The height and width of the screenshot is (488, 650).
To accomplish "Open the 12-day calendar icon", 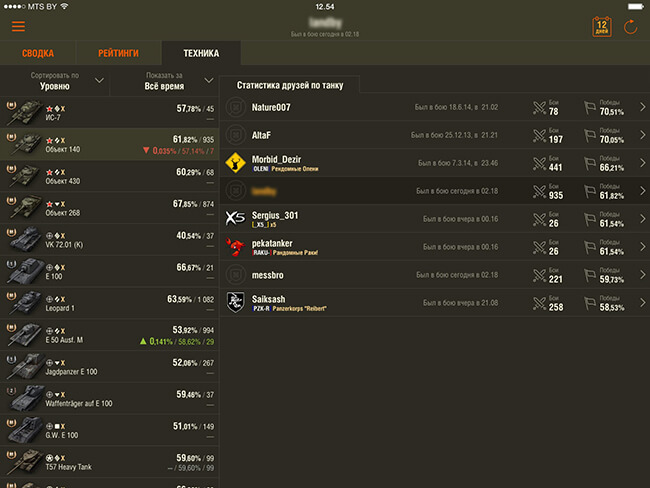I will point(601,27).
